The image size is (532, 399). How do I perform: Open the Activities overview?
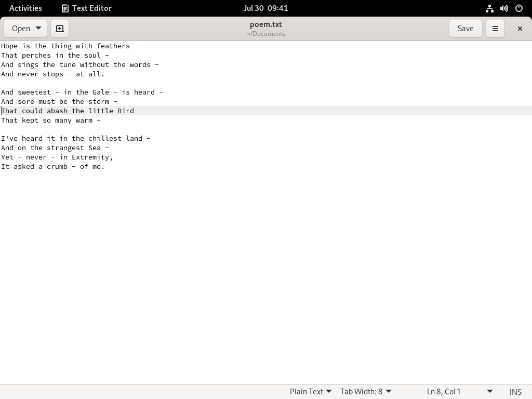click(x=25, y=8)
